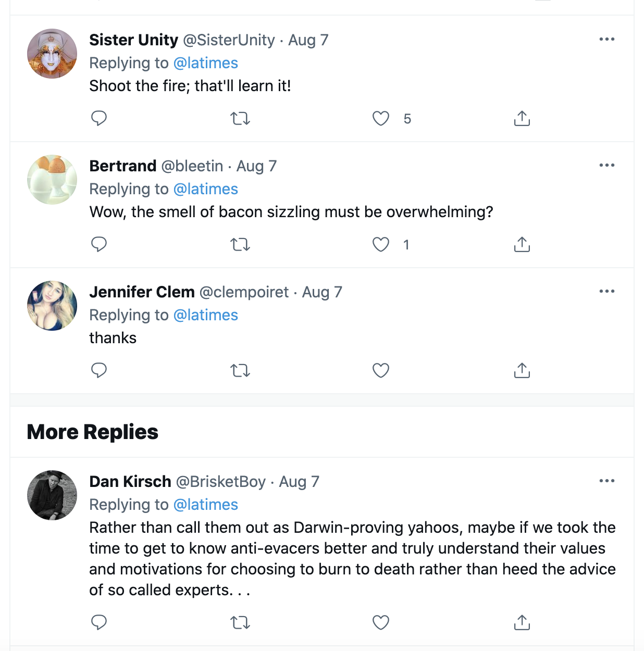Image resolution: width=644 pixels, height=651 pixels.
Task: Expand more options for Dan Kirsch's tweet
Action: pyautogui.click(x=607, y=481)
